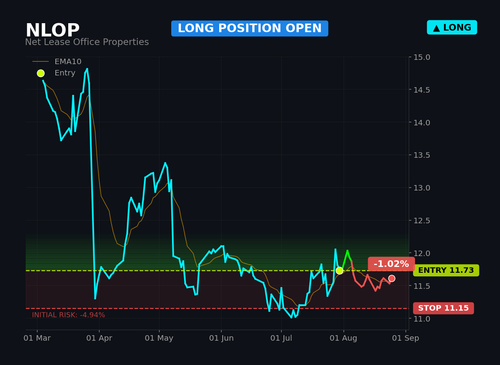Viewport: 500px width, 365px height.
Task: Click the -1.02% return label
Action: [x=391, y=264]
